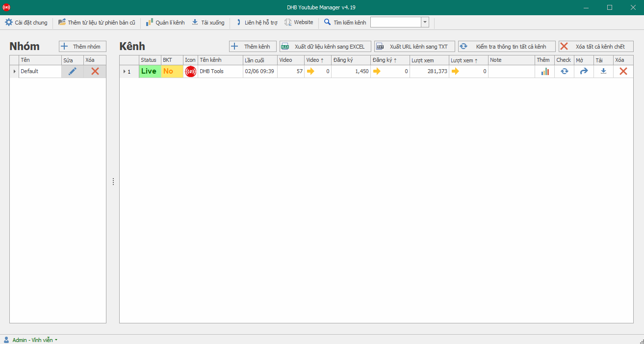Sort by Lượt xem ↑ change column header
Viewport: 644px width, 344px height.
coord(468,60)
